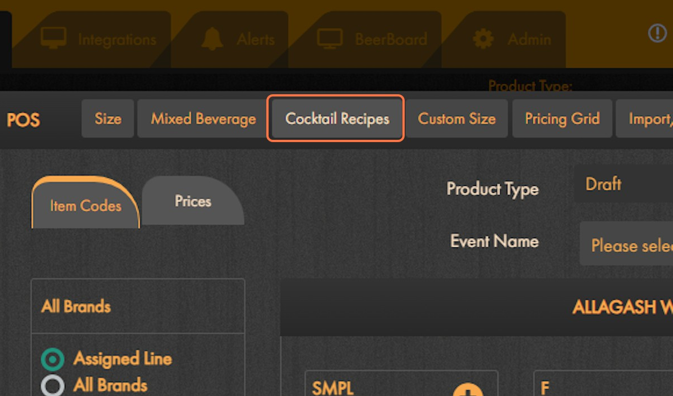This screenshot has height=396, width=673.
Task: Select the Assigned Line radio button
Action: coord(53,359)
